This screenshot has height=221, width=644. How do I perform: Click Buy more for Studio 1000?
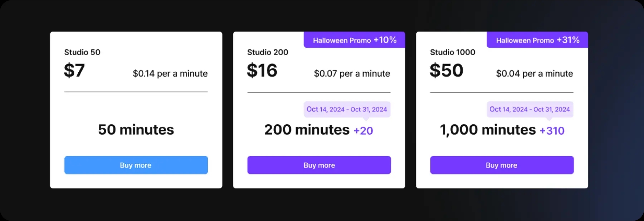coord(502,165)
